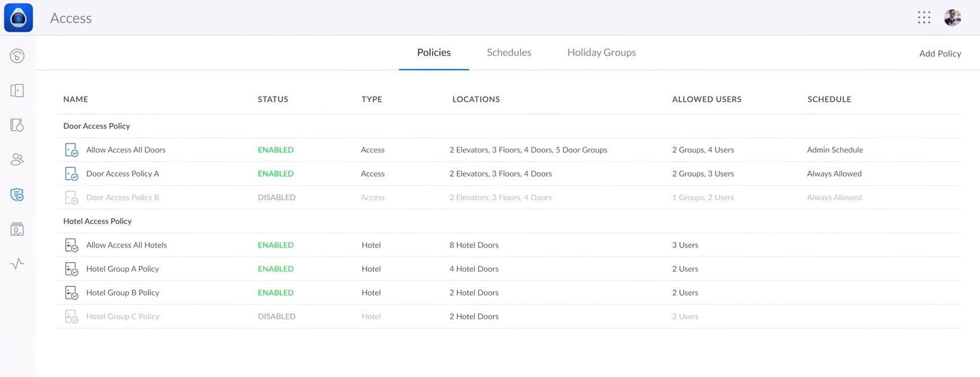Open the activity pulse sidebar icon
Image resolution: width=980 pixels, height=377 pixels.
(17, 264)
